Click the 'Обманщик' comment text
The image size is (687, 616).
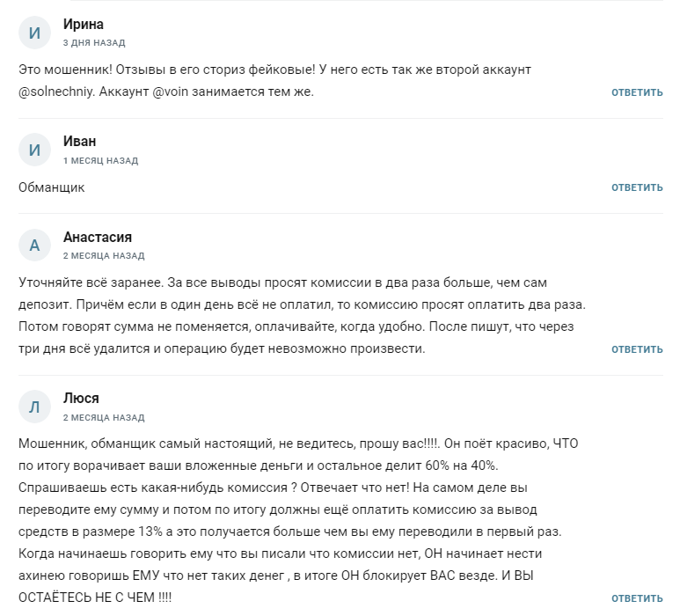[x=52, y=187]
